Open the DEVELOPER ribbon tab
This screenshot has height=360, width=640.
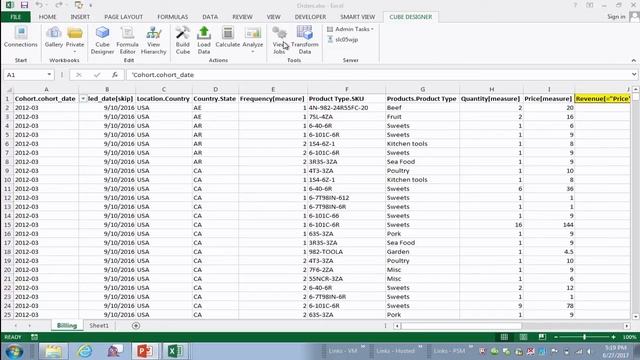tap(310, 17)
